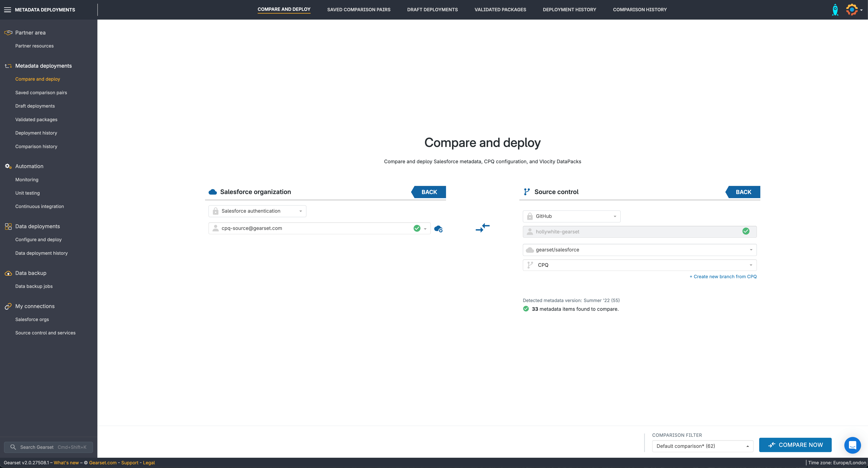
Task: Click the My connections link icon
Action: pos(8,306)
